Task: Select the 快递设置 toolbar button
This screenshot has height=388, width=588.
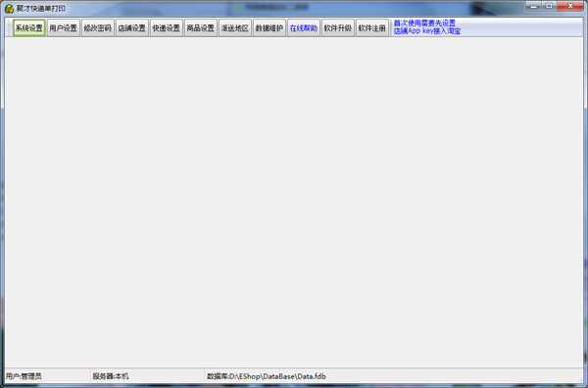Action: pos(167,28)
